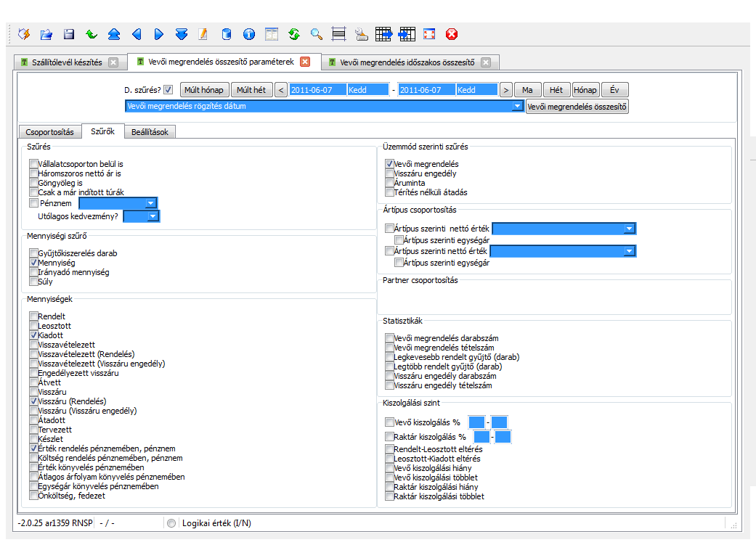The width and height of the screenshot is (756, 545).
Task: Click the next date '>' button
Action: [505, 90]
